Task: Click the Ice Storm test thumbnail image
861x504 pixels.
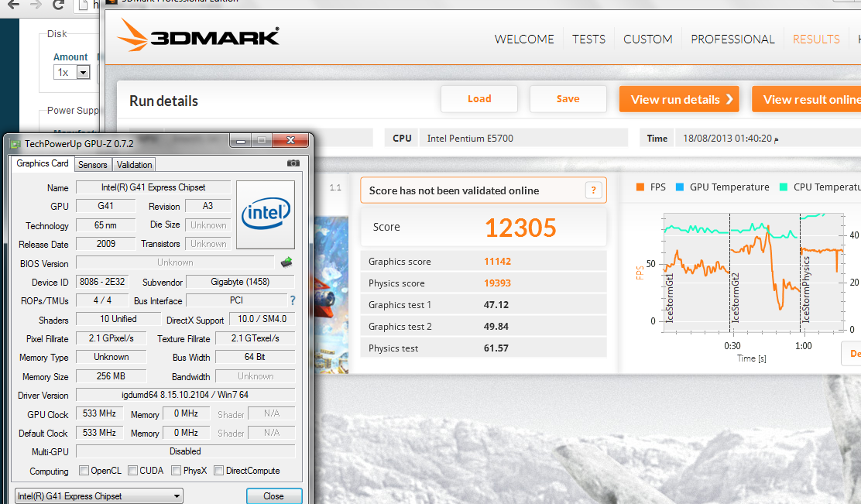Action: point(331,295)
